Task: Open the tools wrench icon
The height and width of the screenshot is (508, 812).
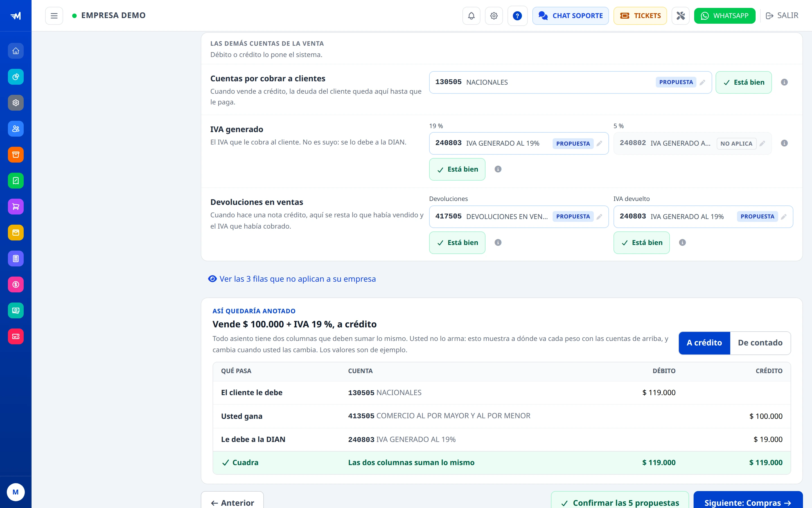Action: click(680, 16)
